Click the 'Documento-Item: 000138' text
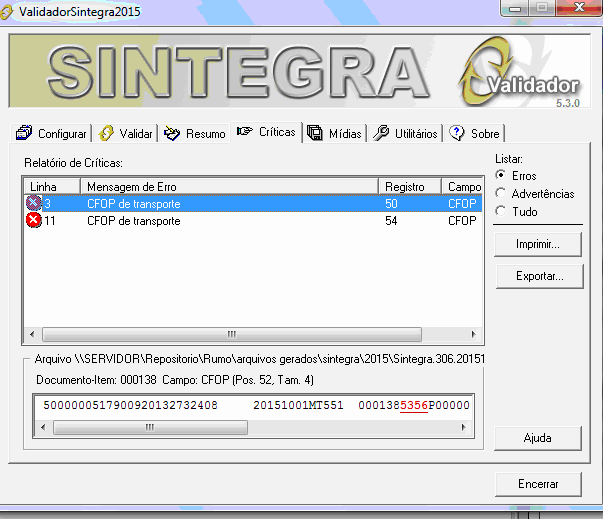Image resolution: width=603 pixels, height=519 pixels. click(96, 380)
